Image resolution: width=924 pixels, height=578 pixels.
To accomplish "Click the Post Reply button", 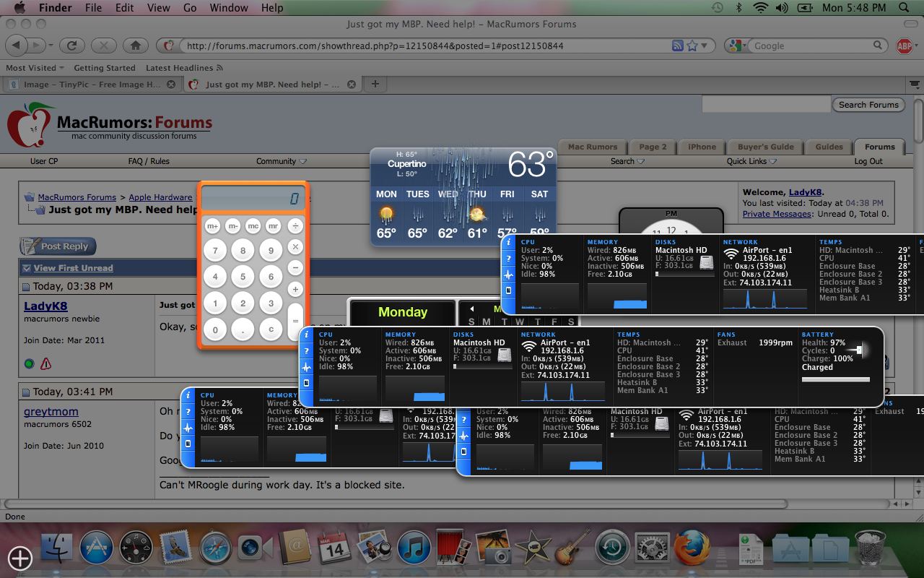I will pos(58,246).
